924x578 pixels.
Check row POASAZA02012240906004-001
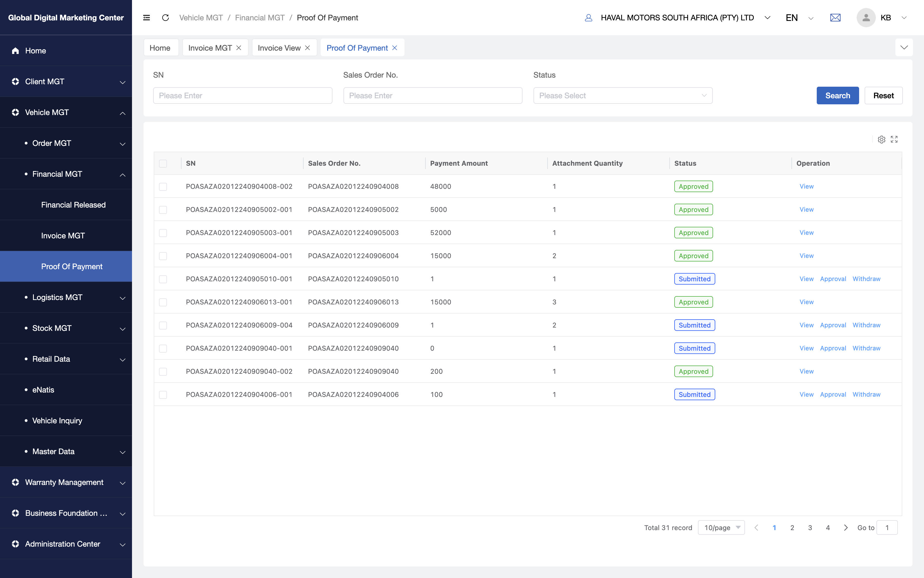[163, 256]
